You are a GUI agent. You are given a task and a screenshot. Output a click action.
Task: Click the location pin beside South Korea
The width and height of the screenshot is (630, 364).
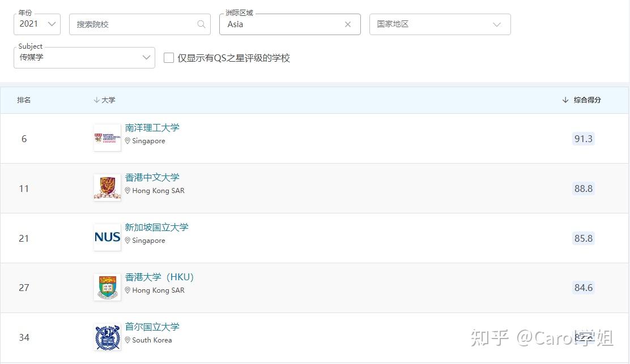tap(127, 340)
